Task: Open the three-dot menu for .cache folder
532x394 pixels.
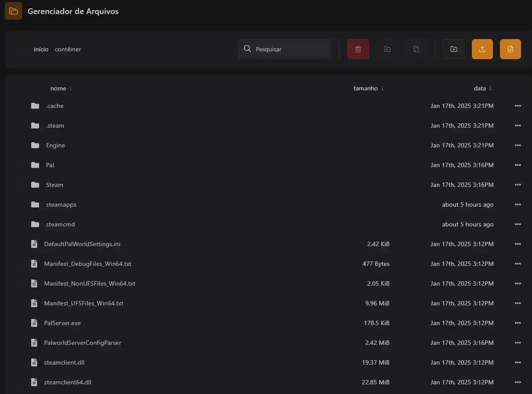Action: 518,106
